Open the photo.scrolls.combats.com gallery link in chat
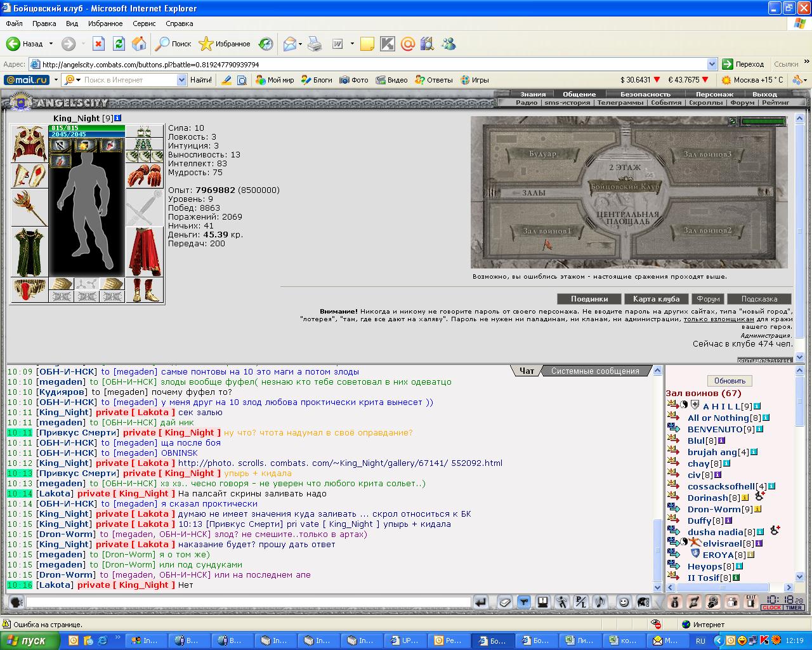Image resolution: width=812 pixels, height=650 pixels. [x=340, y=463]
